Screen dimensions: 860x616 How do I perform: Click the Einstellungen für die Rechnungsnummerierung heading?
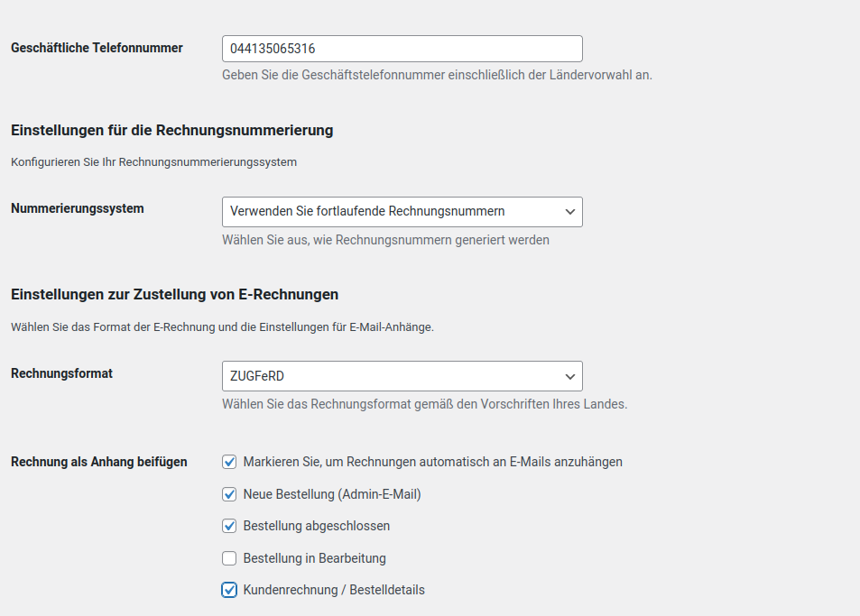tap(172, 131)
